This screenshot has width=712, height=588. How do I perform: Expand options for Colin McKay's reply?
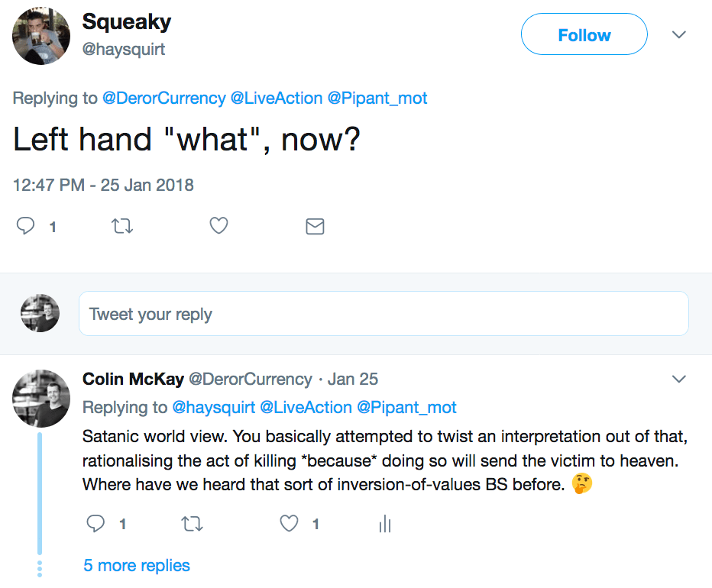click(678, 378)
